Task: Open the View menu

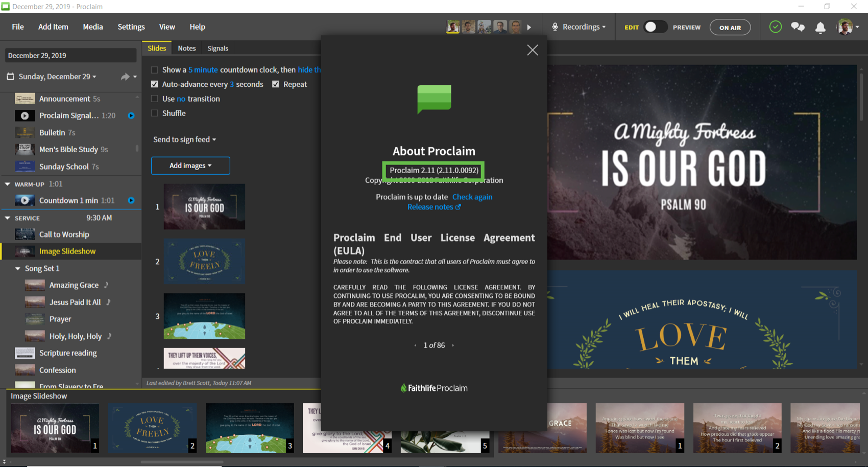Action: click(167, 27)
